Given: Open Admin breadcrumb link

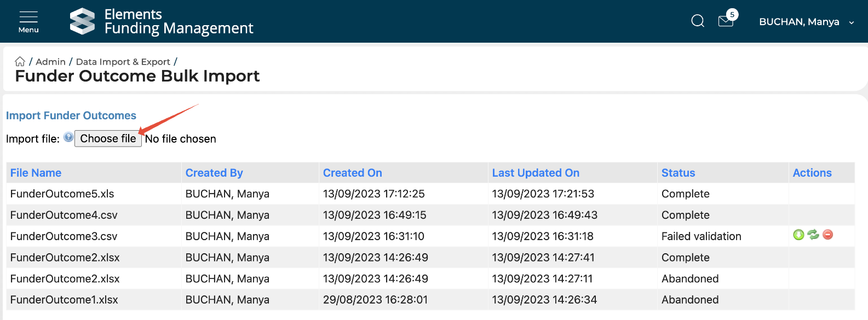Looking at the screenshot, I should click(x=50, y=62).
